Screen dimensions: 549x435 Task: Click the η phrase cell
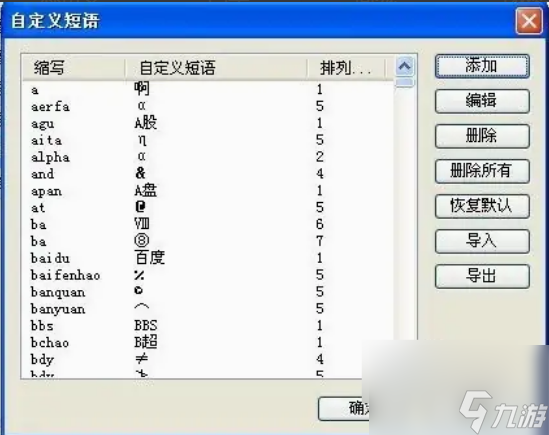click(x=142, y=140)
